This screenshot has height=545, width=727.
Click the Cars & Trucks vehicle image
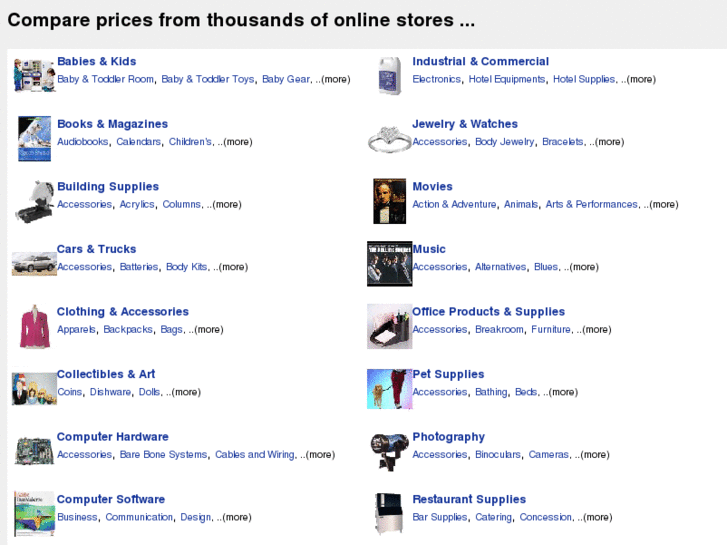[x=33, y=263]
